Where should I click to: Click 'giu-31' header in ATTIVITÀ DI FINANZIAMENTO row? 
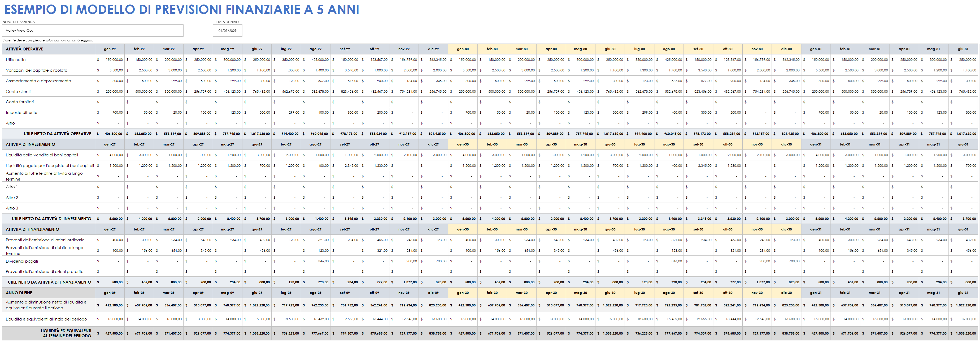pos(963,229)
